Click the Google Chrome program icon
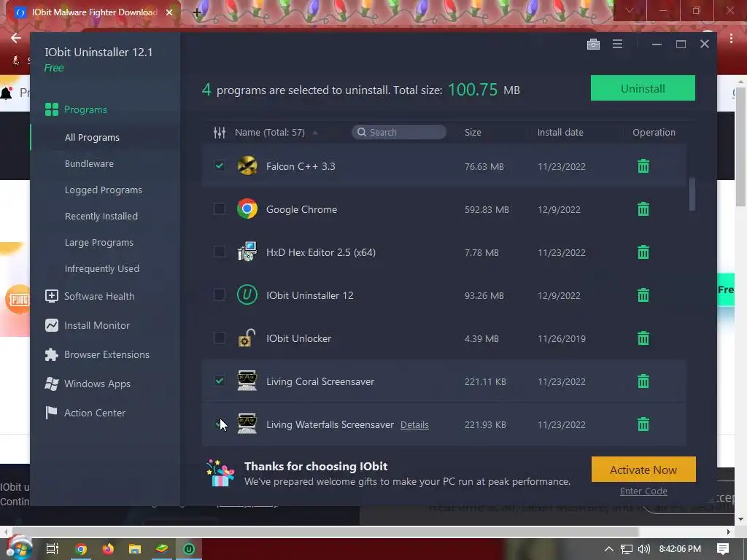The width and height of the screenshot is (747, 560). click(247, 209)
